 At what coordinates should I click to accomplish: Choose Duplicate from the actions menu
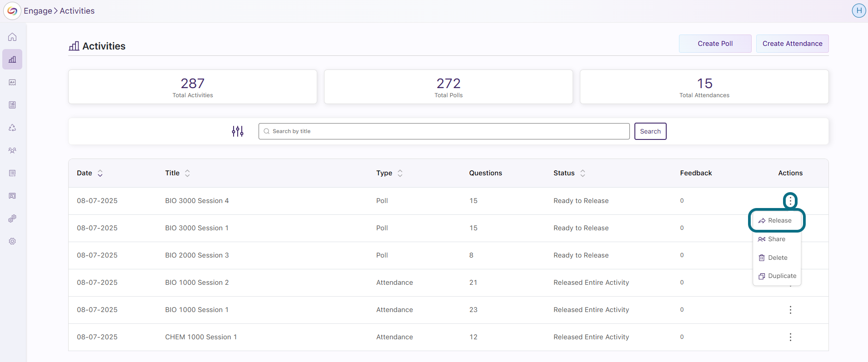coord(777,276)
